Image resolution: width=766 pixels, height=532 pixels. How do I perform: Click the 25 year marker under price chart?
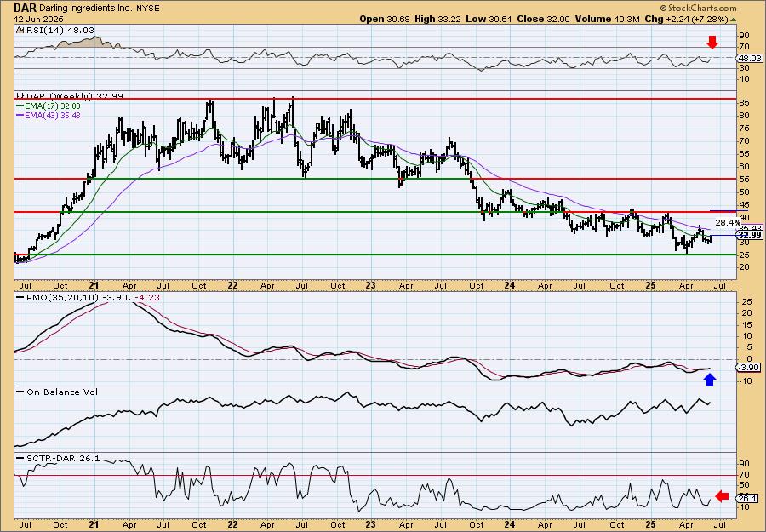pyautogui.click(x=651, y=285)
